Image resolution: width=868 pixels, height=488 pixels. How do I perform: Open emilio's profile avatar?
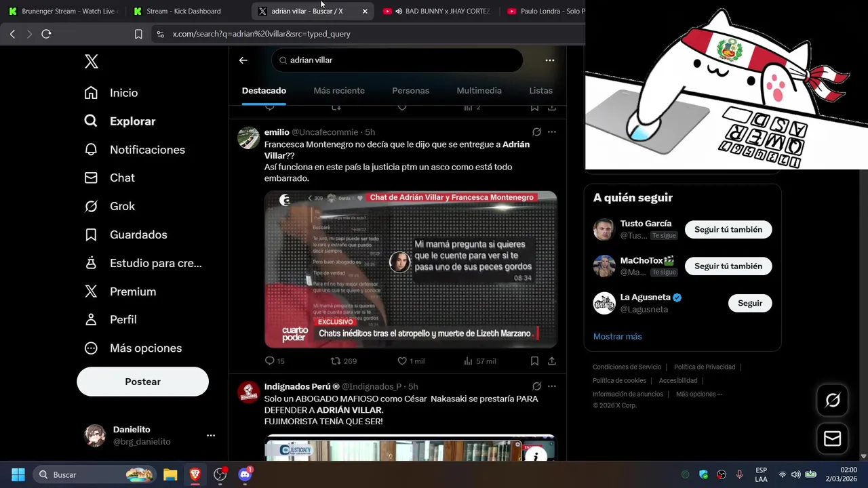(x=249, y=138)
